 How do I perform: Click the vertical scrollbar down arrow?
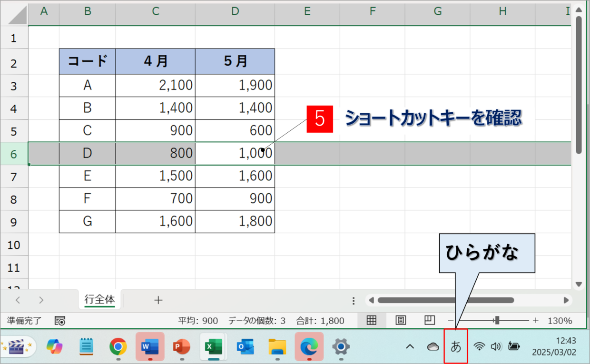coord(579,284)
